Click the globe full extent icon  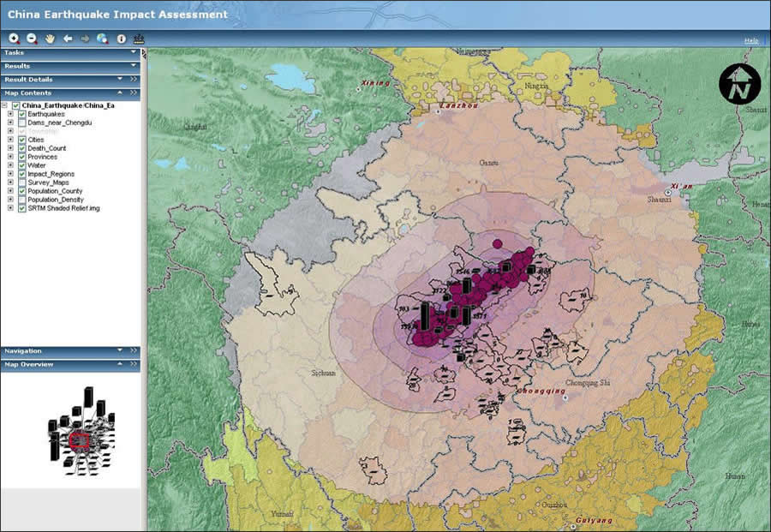[x=102, y=39]
